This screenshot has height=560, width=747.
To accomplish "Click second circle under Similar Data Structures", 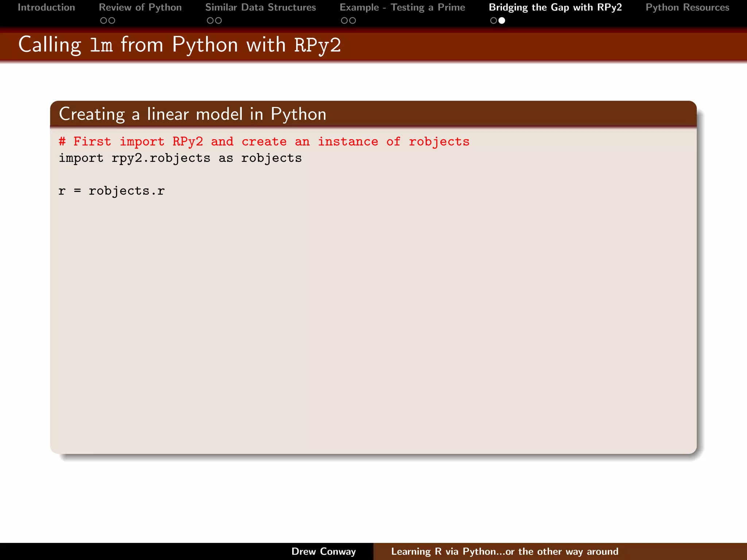I will point(218,21).
